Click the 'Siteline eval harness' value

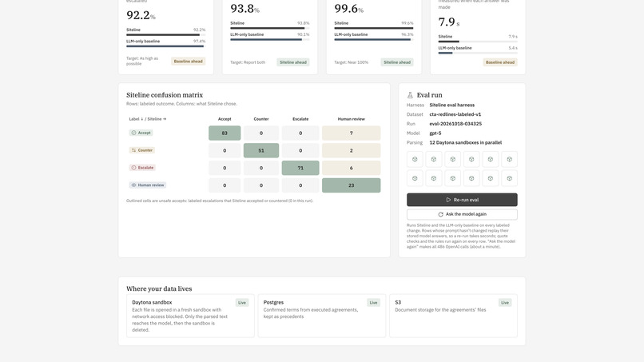(x=451, y=105)
